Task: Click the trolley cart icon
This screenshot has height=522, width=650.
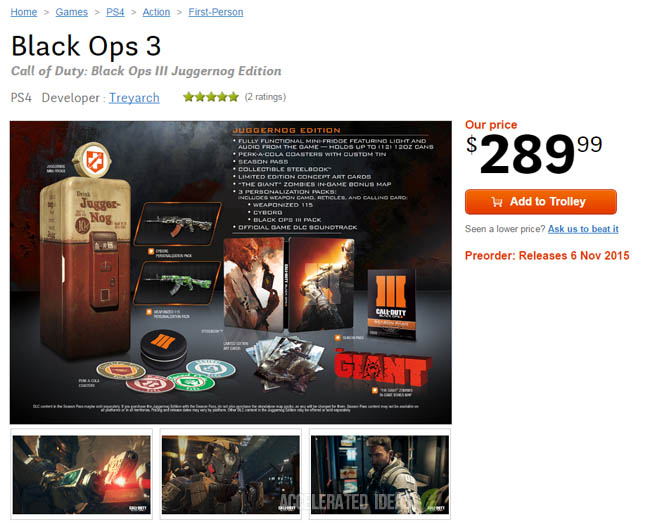Action: tap(497, 202)
